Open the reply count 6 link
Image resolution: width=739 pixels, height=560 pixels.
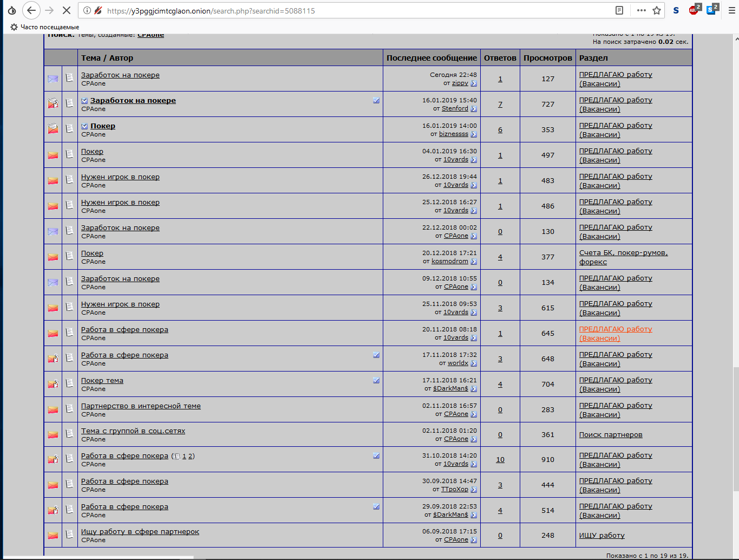(x=500, y=129)
